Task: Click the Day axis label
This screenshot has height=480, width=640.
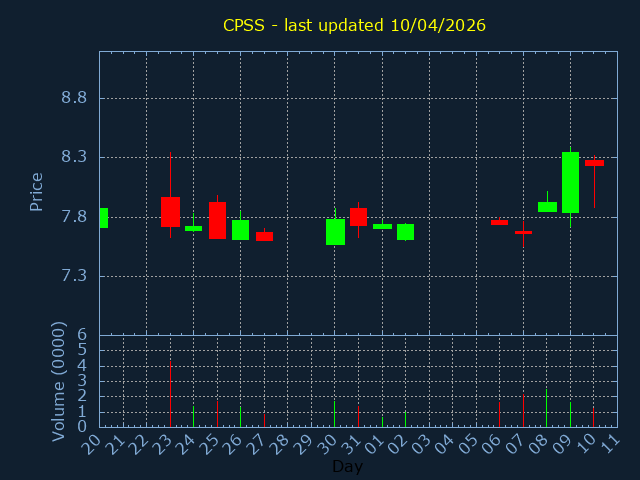Action: (347, 466)
